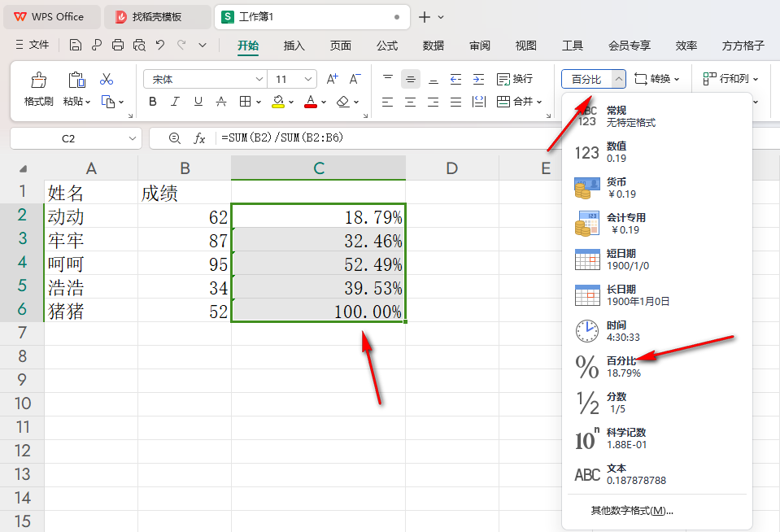Image resolution: width=780 pixels, height=532 pixels.
Task: Switch to 审阅 ribbon tab
Action: [x=480, y=46]
